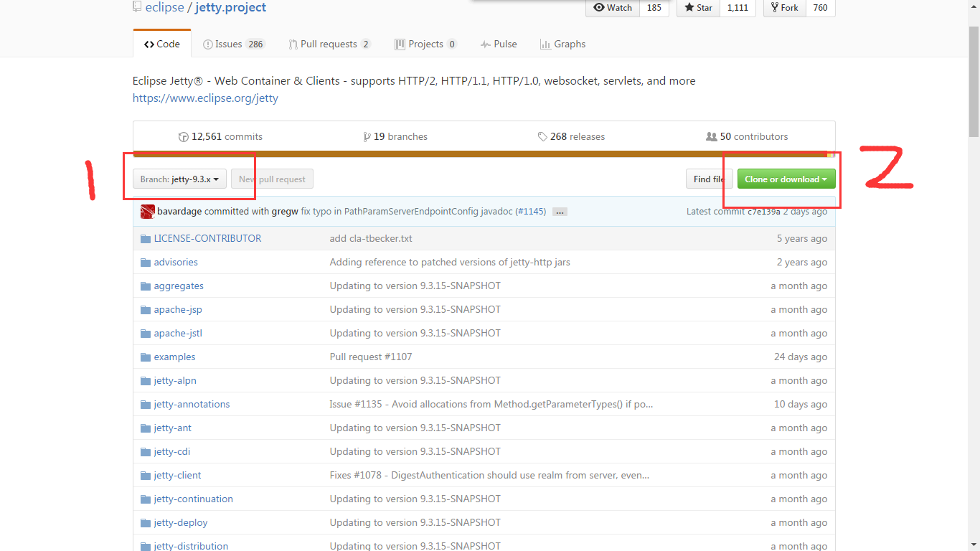980x551 pixels.
Task: Click the repository book icon beside eclipse
Action: (x=136, y=7)
